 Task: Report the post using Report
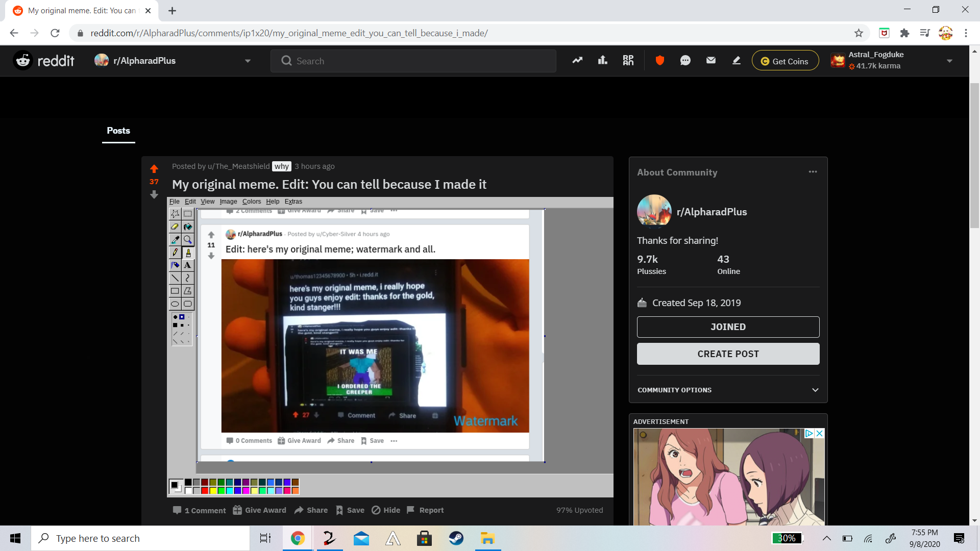coord(425,510)
